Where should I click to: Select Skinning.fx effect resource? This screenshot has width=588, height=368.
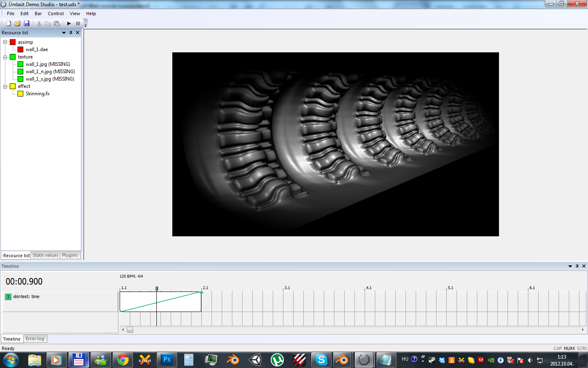[38, 94]
